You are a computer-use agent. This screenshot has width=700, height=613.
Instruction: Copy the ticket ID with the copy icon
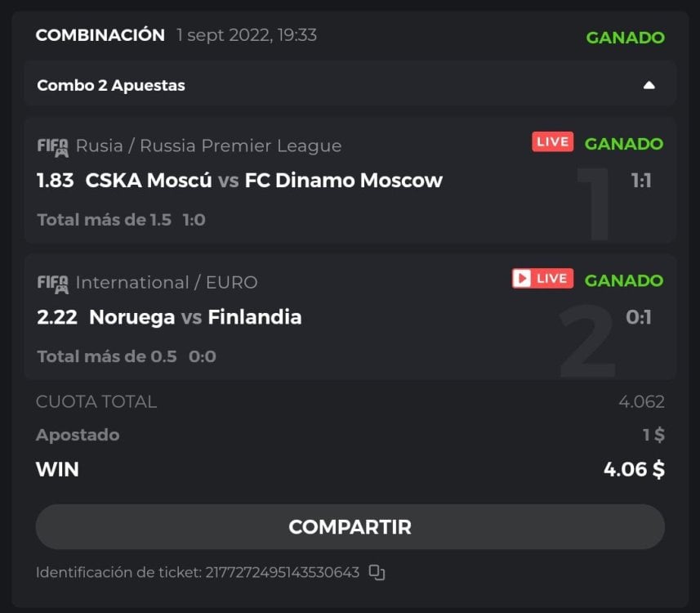click(377, 572)
